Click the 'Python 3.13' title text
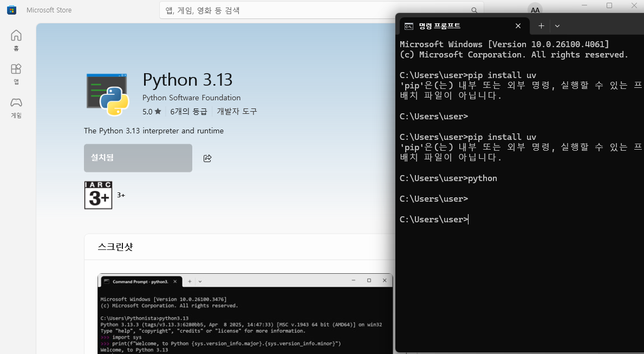 pos(188,80)
